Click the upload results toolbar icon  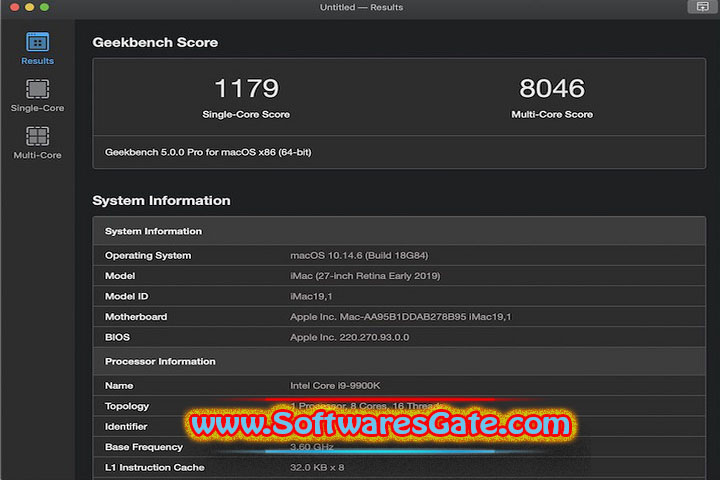click(x=702, y=7)
